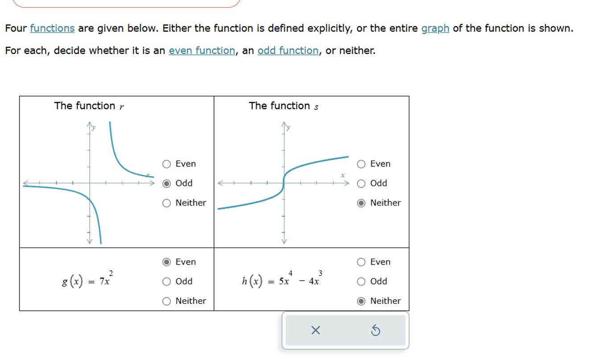This screenshot has width=611, height=364.
Task: Select Even for g(x) = 7x²
Action: pyautogui.click(x=166, y=262)
